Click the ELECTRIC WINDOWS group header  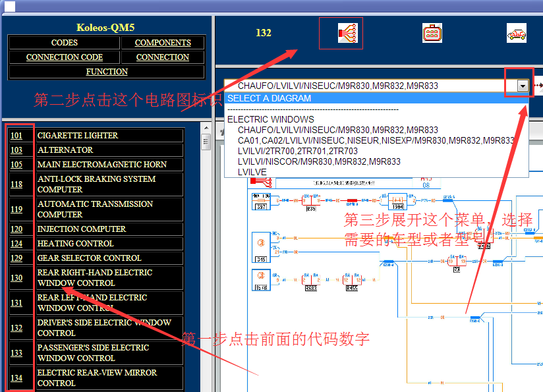(271, 119)
